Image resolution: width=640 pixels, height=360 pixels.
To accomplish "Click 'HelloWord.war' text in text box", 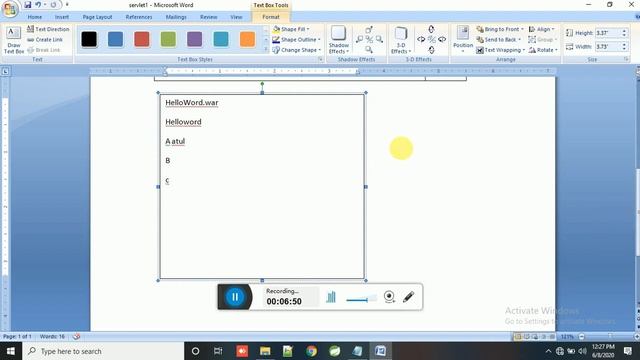I will 192,102.
